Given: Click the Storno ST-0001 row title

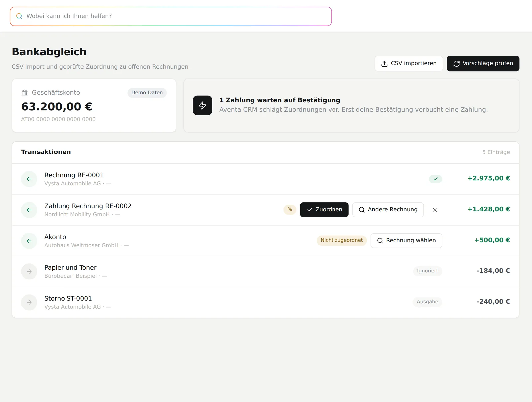Looking at the screenshot, I should [x=68, y=299].
